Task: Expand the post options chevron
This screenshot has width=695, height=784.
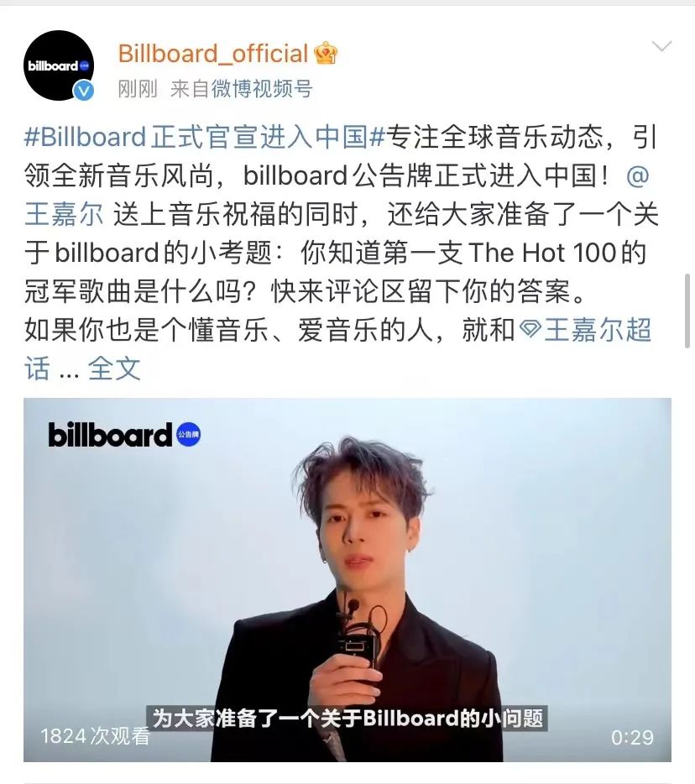Action: (x=661, y=46)
